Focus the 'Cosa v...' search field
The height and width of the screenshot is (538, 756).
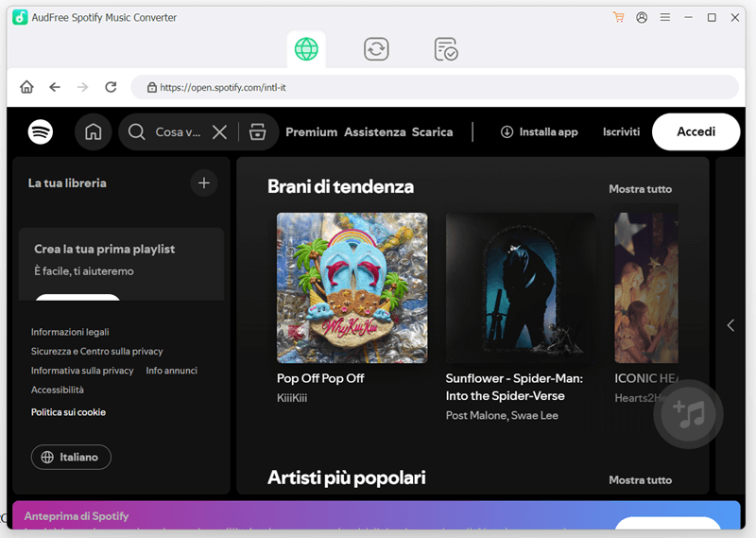pyautogui.click(x=178, y=132)
